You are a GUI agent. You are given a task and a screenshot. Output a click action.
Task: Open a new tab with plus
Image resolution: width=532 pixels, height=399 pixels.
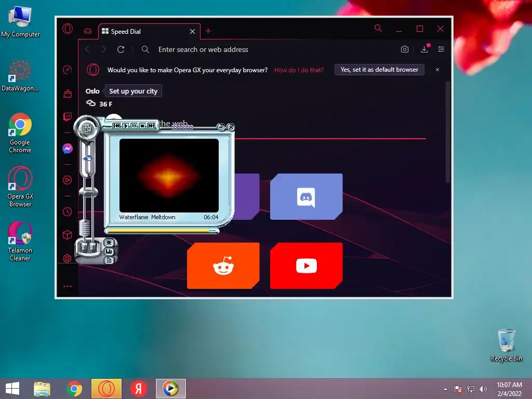[208, 31]
